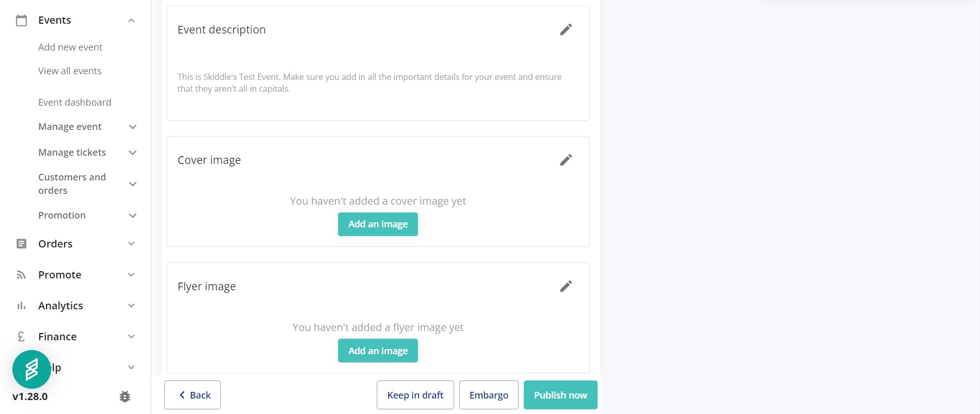Image resolution: width=980 pixels, height=414 pixels.
Task: Click the Analytics bar chart icon
Action: (21, 306)
